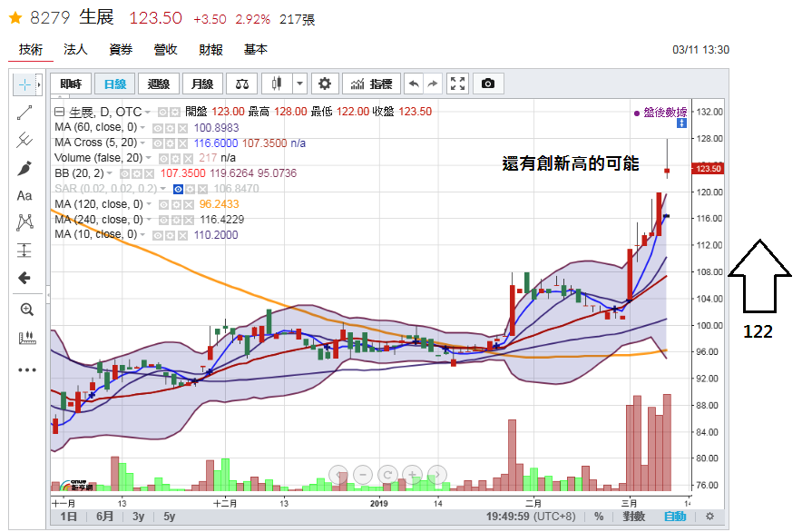Select the Aa text annotation tool
812x532 pixels.
pyautogui.click(x=24, y=196)
